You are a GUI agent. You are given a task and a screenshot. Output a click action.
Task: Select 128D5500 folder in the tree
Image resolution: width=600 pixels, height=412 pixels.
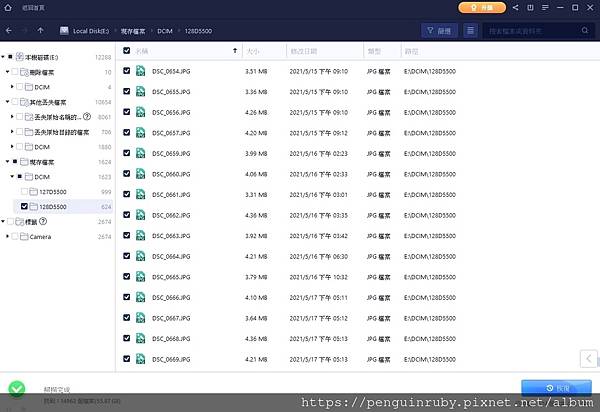tap(53, 207)
